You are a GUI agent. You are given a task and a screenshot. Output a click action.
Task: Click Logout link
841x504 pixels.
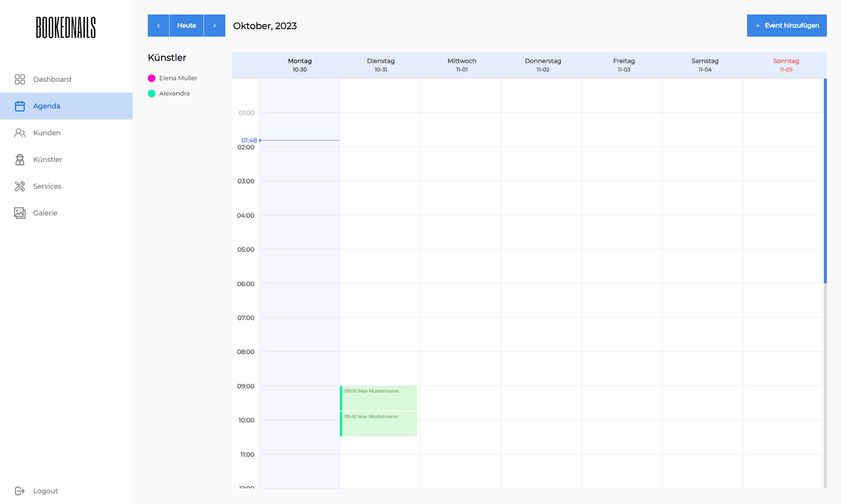45,491
